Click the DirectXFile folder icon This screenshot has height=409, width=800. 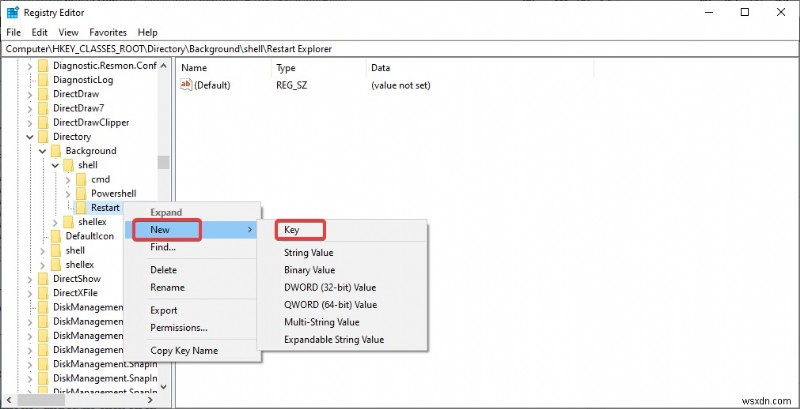click(x=43, y=293)
